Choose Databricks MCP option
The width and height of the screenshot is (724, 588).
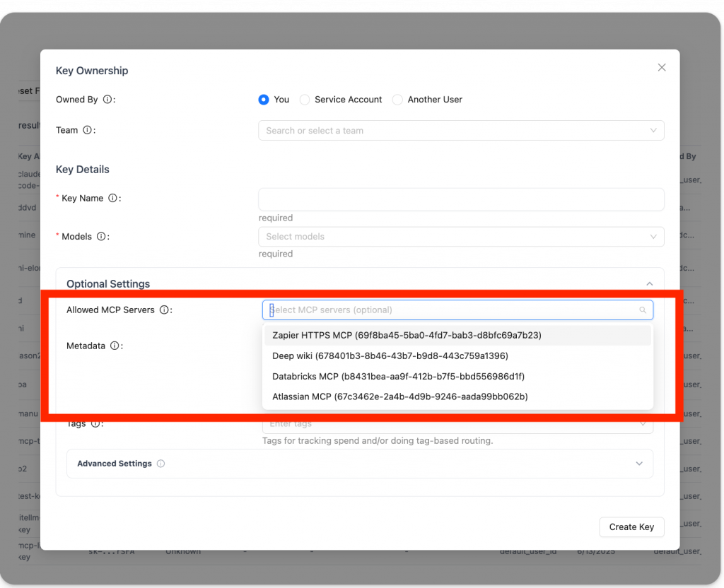coord(457,376)
